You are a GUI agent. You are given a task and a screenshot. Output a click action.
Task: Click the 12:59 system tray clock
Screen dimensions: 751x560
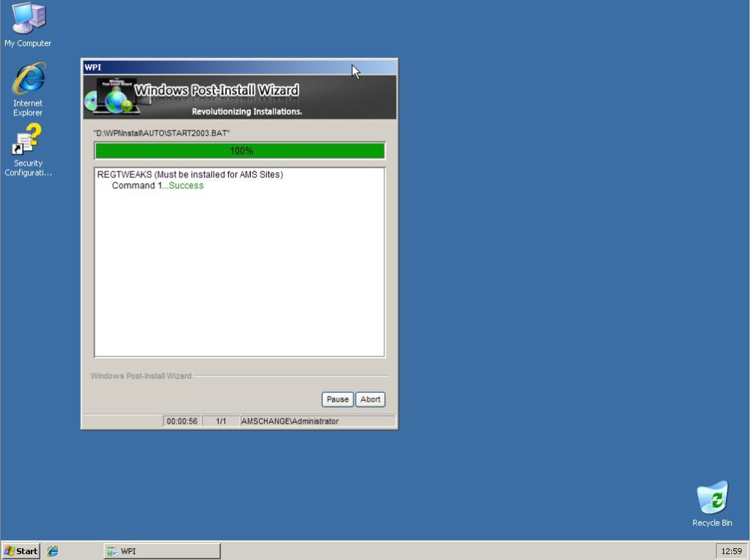731,551
